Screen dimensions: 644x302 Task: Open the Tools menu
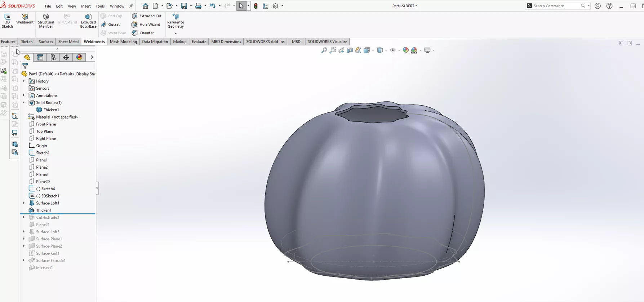[x=100, y=6]
